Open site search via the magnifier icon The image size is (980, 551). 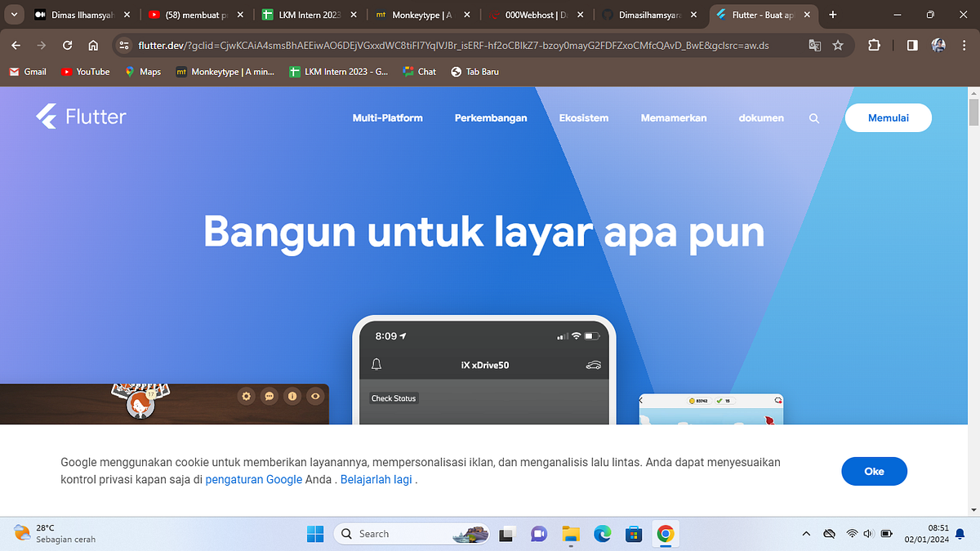(x=813, y=118)
